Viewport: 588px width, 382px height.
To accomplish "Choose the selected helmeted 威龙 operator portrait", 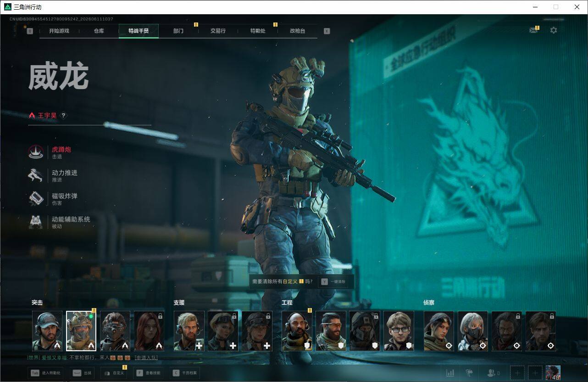I will coord(81,331).
